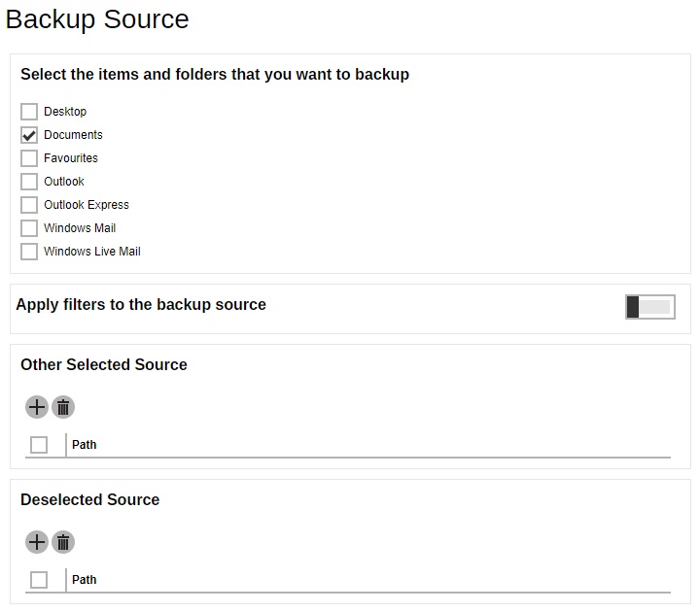Add a path under Other Selected Source
700x612 pixels.
tap(37, 407)
